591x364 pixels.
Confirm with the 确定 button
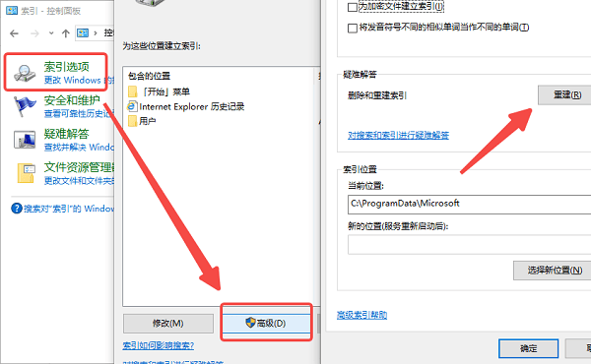[528, 348]
